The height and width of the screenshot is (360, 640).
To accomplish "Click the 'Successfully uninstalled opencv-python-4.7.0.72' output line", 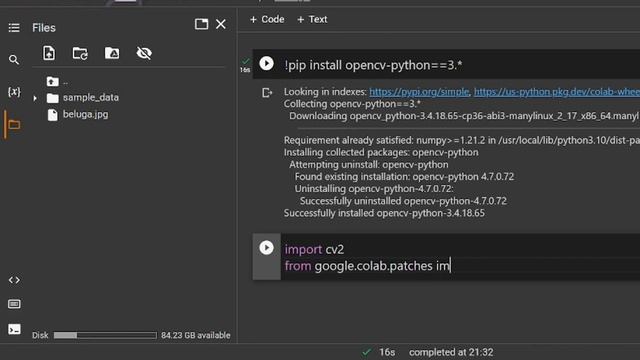I will coord(403,201).
